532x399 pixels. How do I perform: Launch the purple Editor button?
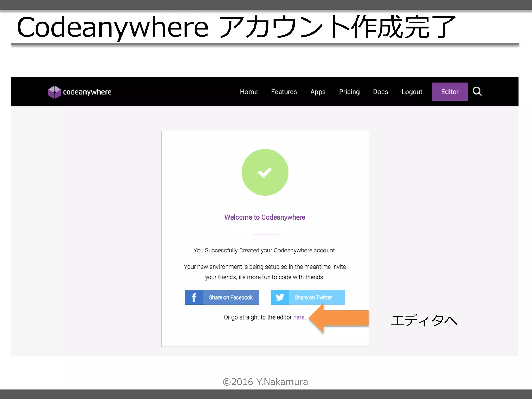pyautogui.click(x=450, y=91)
